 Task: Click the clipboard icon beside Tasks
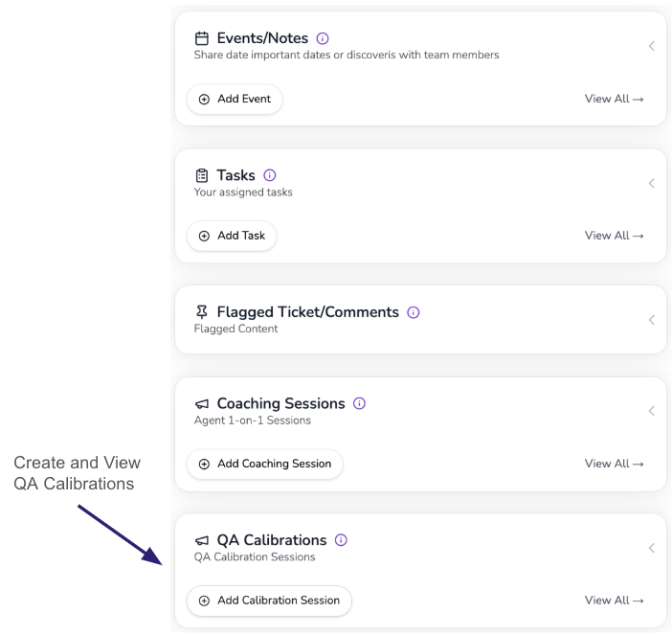point(202,176)
